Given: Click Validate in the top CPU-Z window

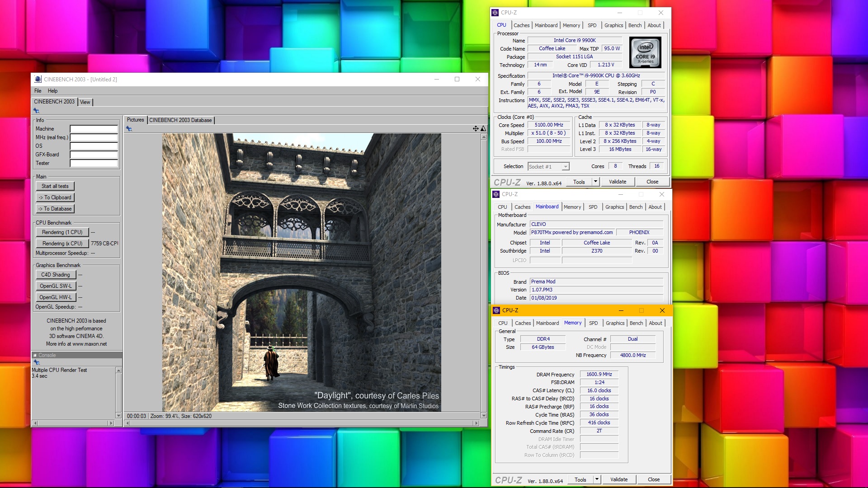Looking at the screenshot, I should [x=618, y=182].
